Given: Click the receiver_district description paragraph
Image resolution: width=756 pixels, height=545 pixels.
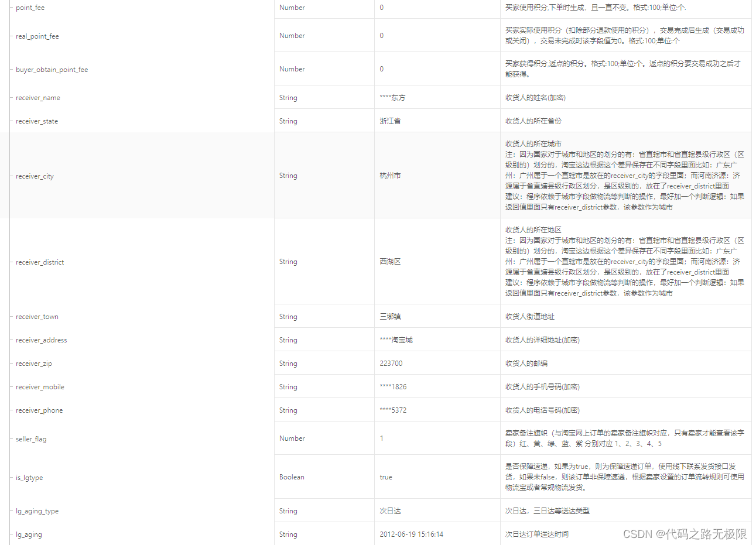Looking at the screenshot, I should [x=625, y=262].
